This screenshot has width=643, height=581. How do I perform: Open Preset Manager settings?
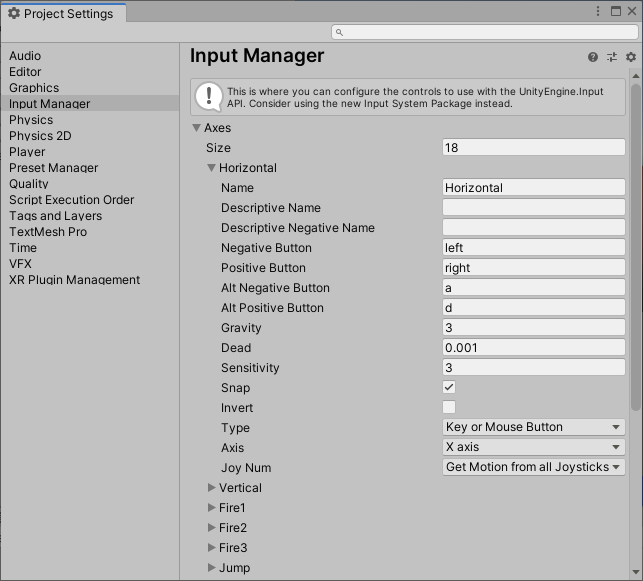90,168
